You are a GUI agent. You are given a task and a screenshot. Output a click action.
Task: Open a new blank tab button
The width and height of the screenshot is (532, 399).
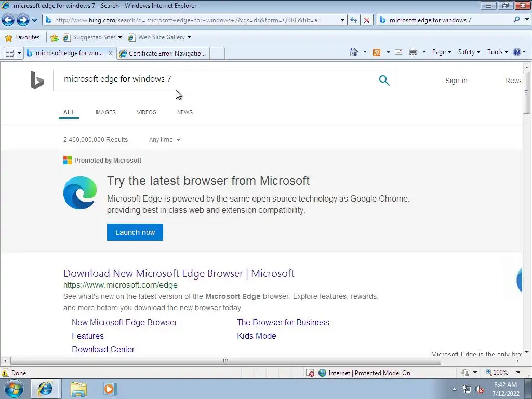[x=217, y=54]
